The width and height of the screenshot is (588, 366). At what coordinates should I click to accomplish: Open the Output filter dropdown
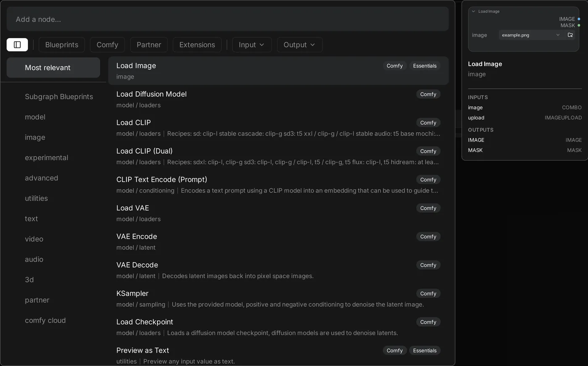tap(299, 45)
